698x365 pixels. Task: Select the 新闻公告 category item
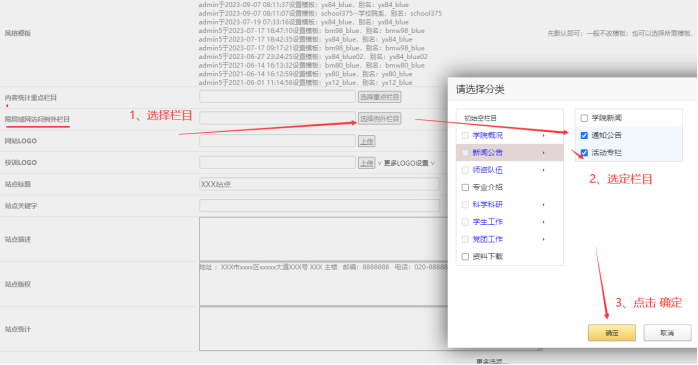[487, 153]
